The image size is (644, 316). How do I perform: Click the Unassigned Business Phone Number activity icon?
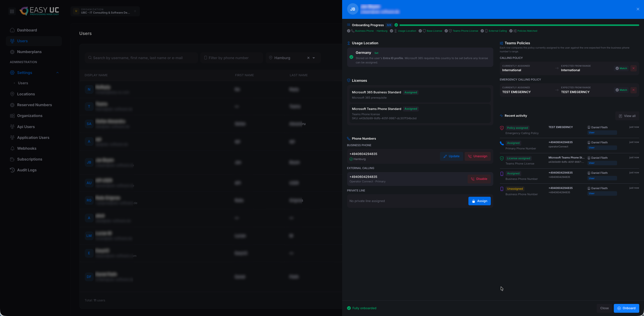(502, 189)
